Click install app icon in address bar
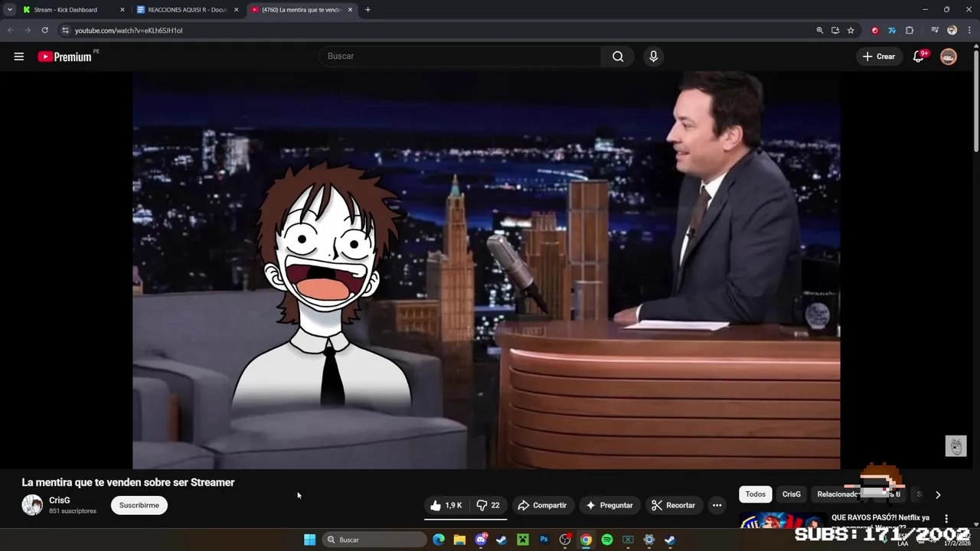Viewport: 980px width, 551px height. click(835, 31)
